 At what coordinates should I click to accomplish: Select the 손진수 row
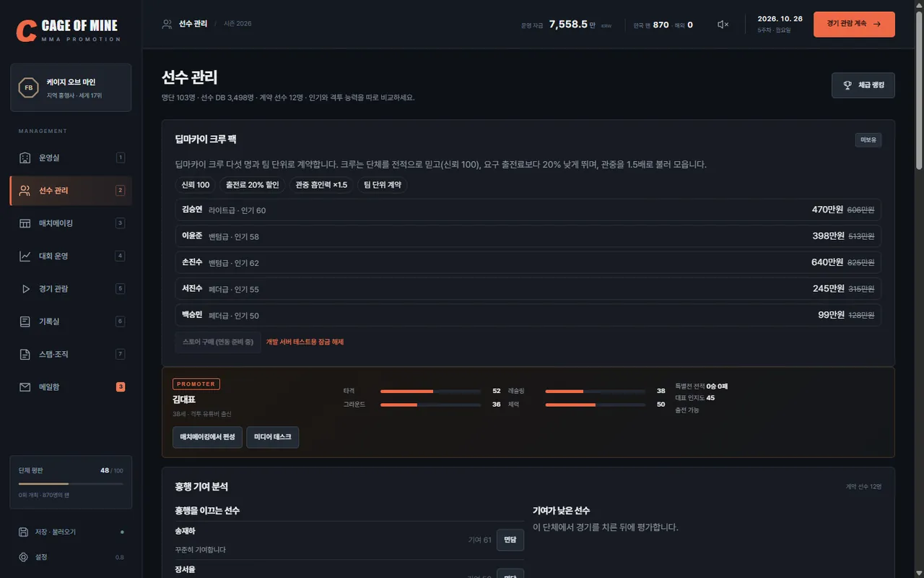tap(528, 262)
